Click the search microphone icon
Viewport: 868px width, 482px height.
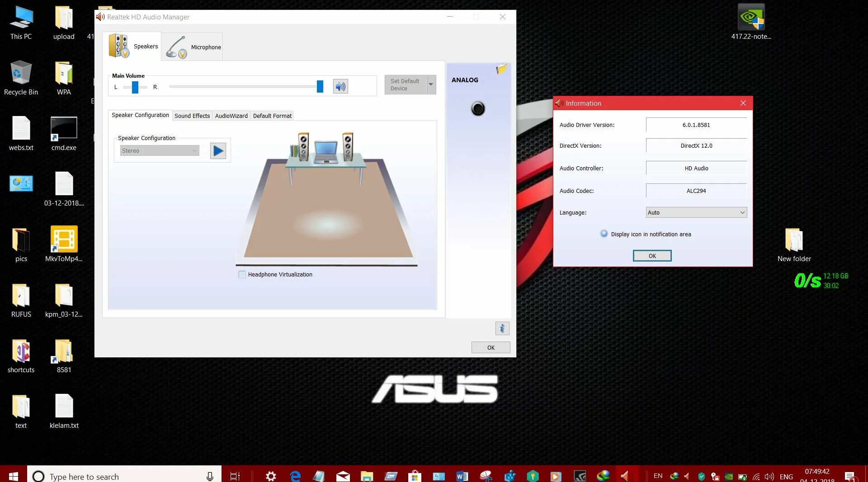pyautogui.click(x=210, y=476)
